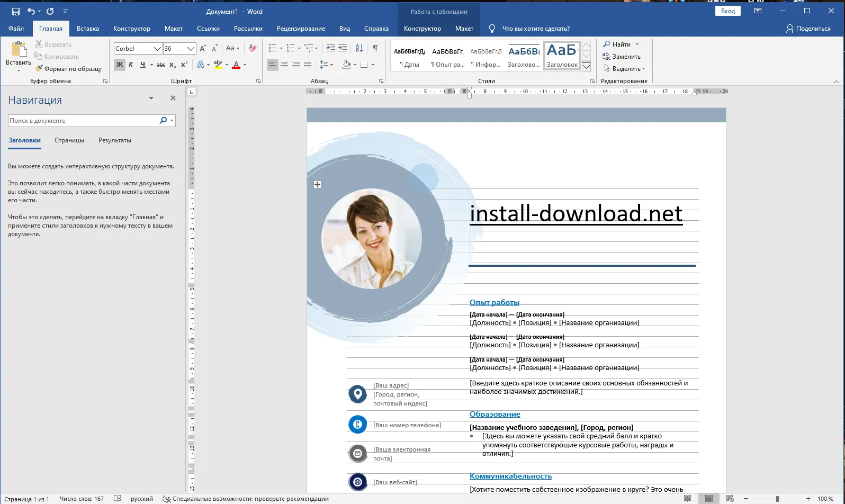Toggle italic (К) formatting

(131, 65)
